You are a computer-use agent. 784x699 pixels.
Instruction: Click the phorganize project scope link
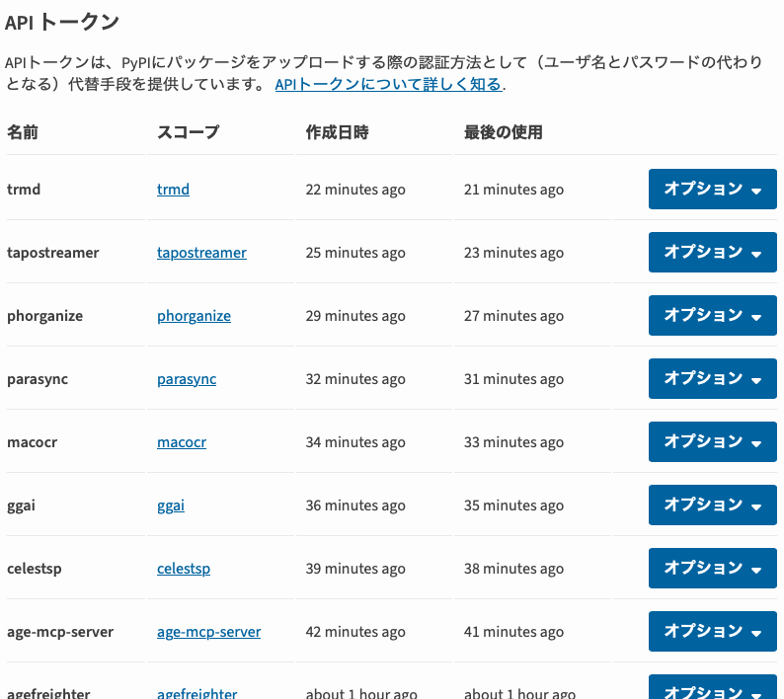tap(194, 316)
